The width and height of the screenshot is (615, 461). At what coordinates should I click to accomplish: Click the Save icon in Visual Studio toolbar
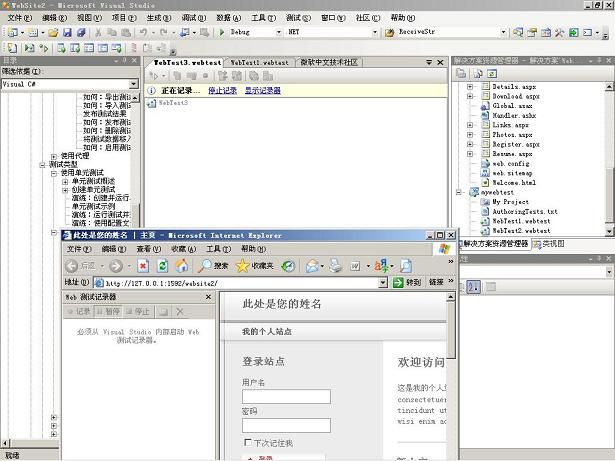point(67,32)
